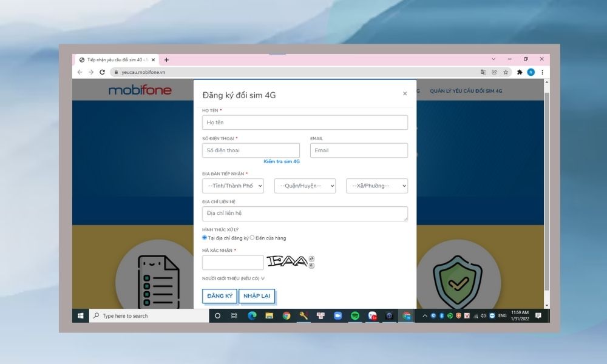Open Spotify from the taskbar

354,315
